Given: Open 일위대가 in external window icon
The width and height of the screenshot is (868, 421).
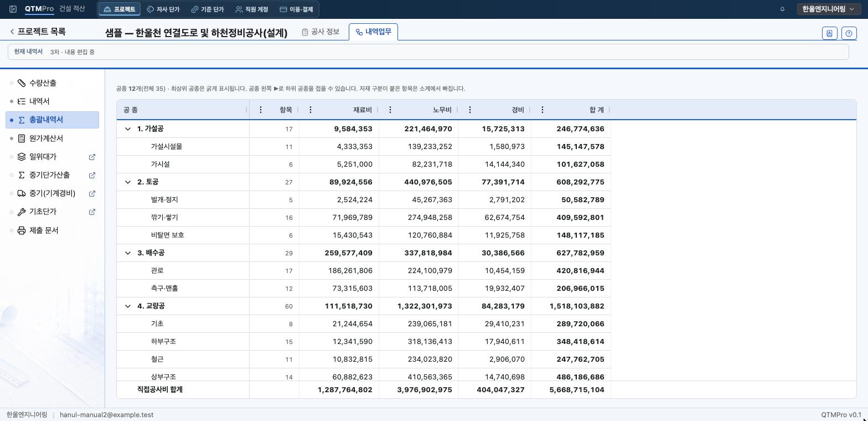Looking at the screenshot, I should click(x=92, y=157).
